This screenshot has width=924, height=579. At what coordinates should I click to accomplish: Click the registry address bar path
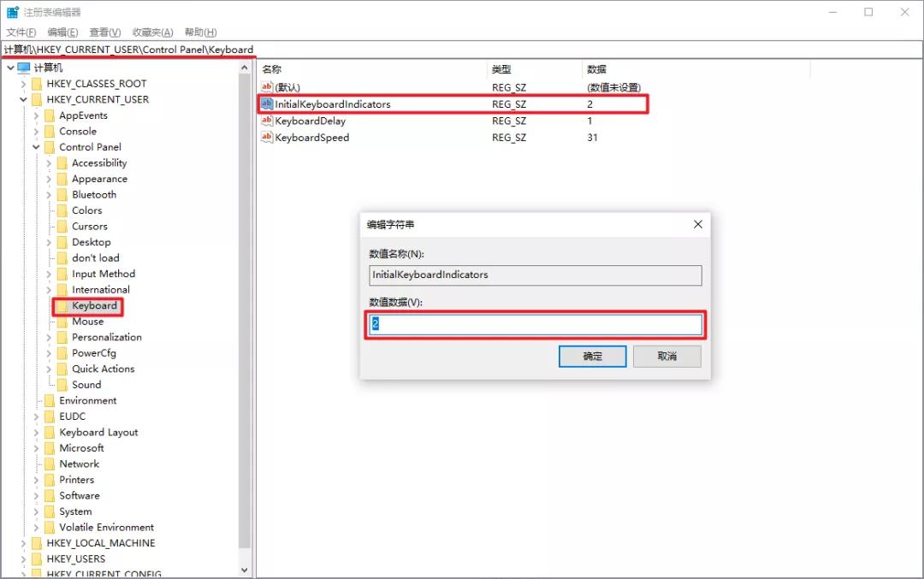coord(128,50)
